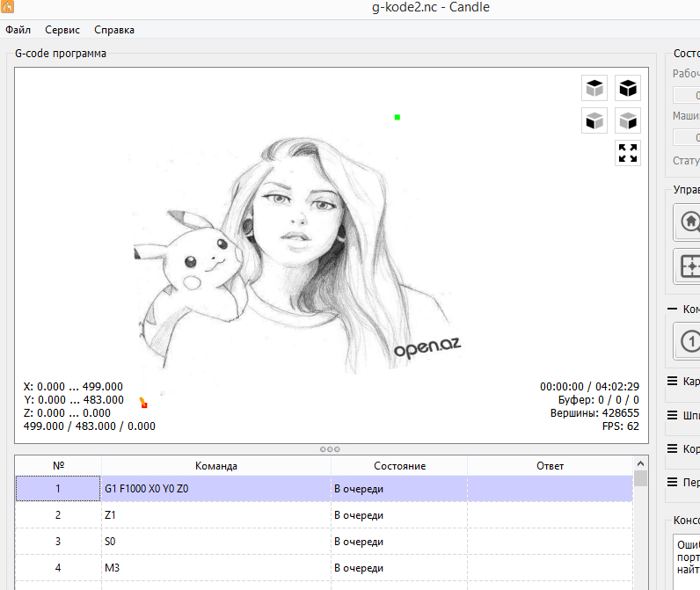The height and width of the screenshot is (590, 700).
Task: Click the time 00:00:00 / 04:02:29 readout
Action: pyautogui.click(x=589, y=387)
